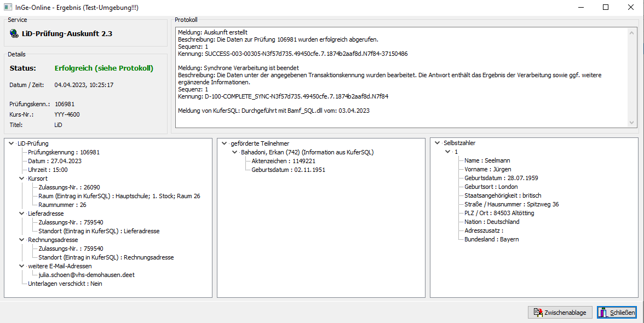This screenshot has height=323, width=644.
Task: Select the Geburtsort : London row
Action: click(x=491, y=187)
